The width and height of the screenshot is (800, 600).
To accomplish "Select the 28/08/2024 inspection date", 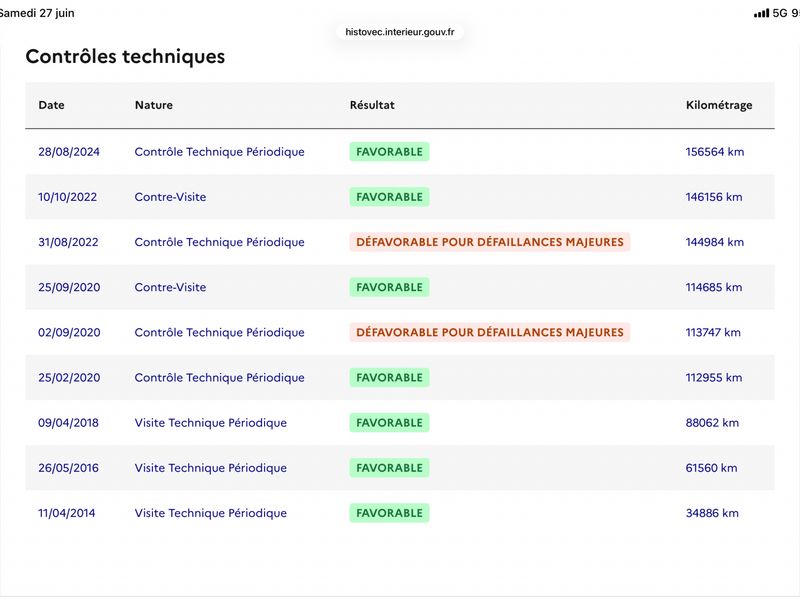I will [x=69, y=152].
